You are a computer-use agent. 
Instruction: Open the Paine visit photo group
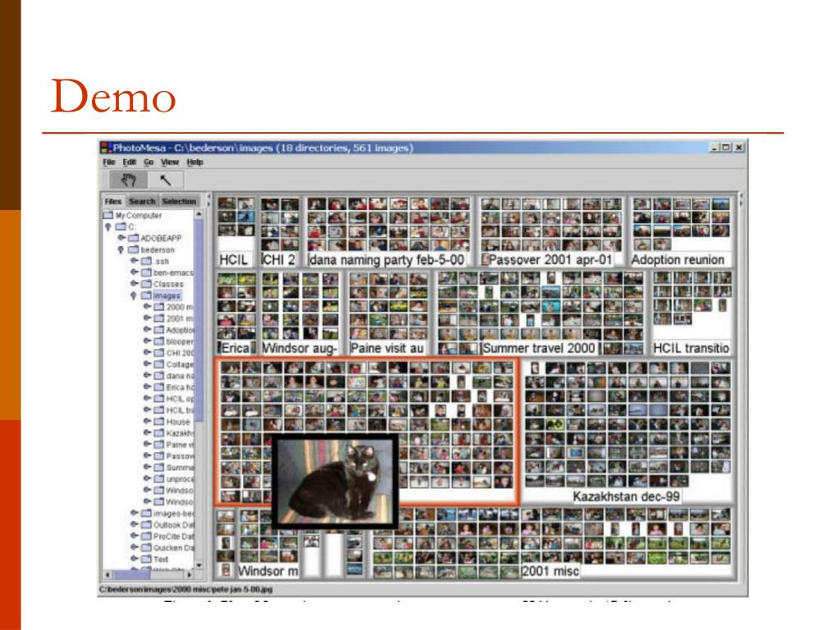(388, 313)
